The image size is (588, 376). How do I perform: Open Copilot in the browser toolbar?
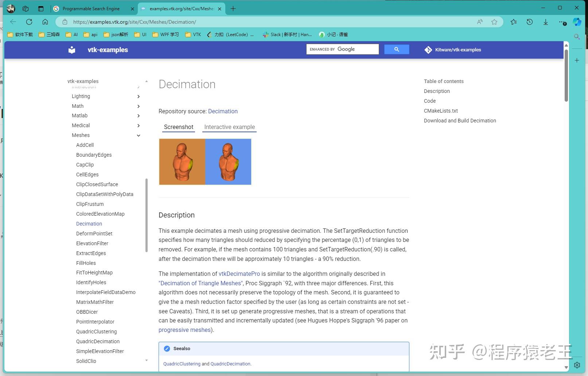577,22
